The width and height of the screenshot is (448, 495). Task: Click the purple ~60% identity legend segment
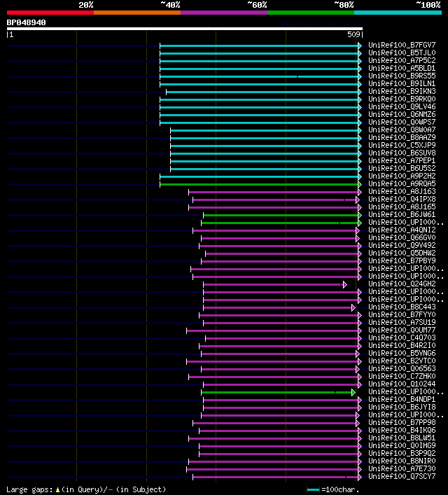(224, 13)
